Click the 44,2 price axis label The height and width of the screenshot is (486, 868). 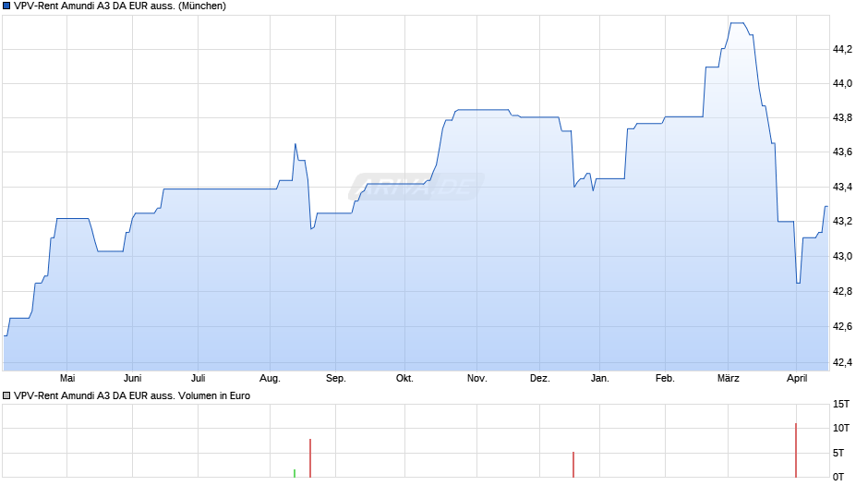click(842, 49)
